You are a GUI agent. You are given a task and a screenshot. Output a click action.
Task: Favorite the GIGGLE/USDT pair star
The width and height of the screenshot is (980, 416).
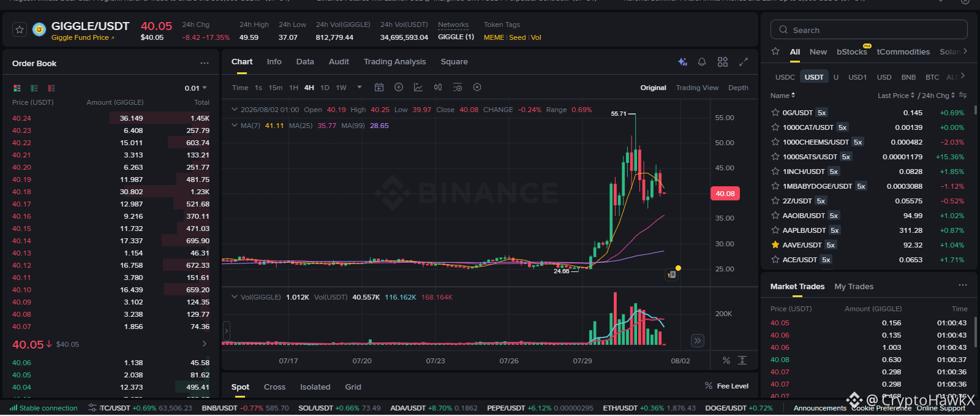pyautogui.click(x=20, y=29)
